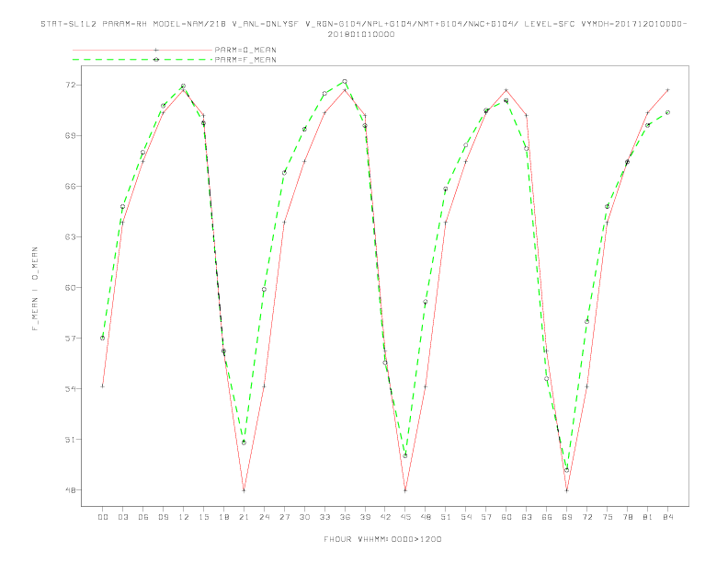Click the O_MEAN plus marker at hour 84

tap(667, 89)
